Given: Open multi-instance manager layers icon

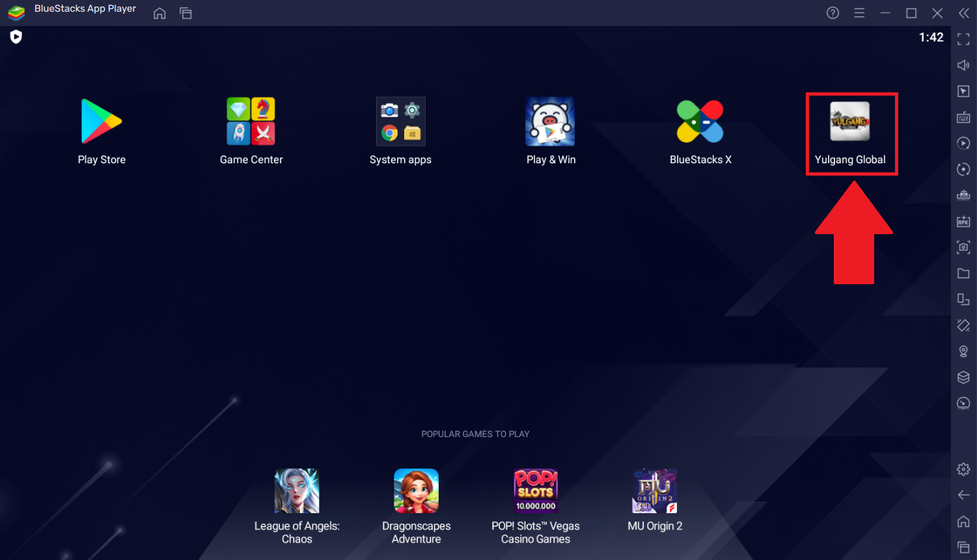Looking at the screenshot, I should click(x=964, y=377).
